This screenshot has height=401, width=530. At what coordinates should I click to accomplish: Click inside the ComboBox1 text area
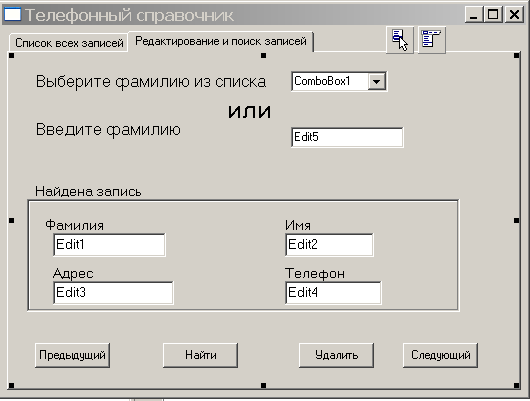(x=330, y=81)
